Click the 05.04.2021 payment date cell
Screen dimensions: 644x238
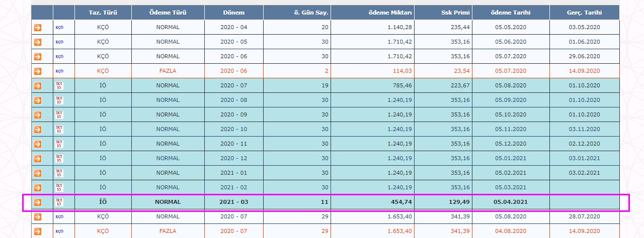511,202
